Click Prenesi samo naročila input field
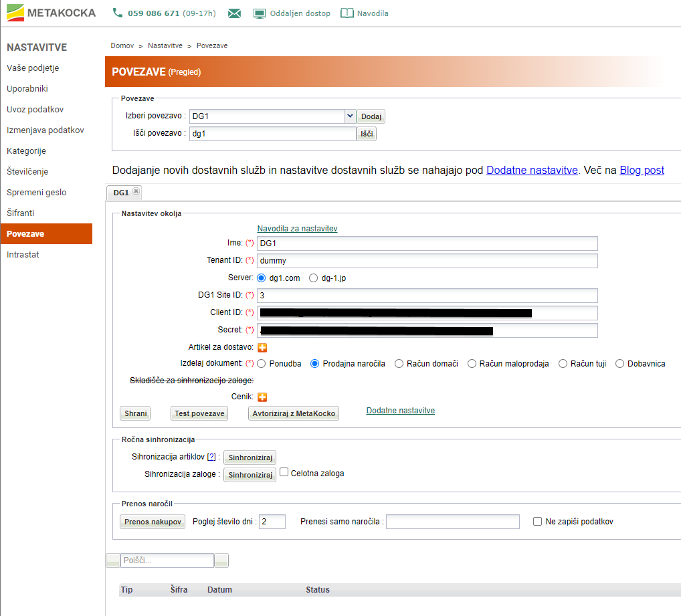This screenshot has width=681, height=616. (453, 522)
